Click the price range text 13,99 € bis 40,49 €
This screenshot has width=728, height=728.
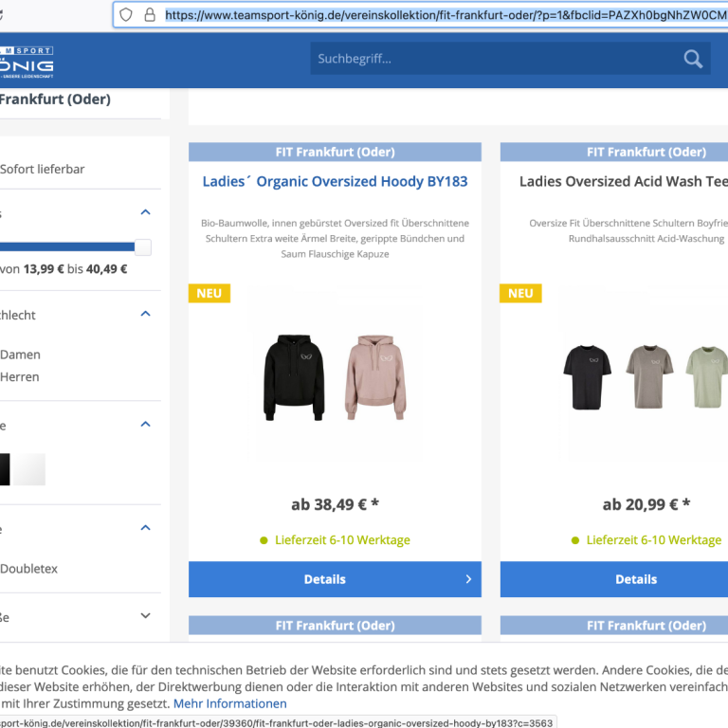click(x=75, y=269)
